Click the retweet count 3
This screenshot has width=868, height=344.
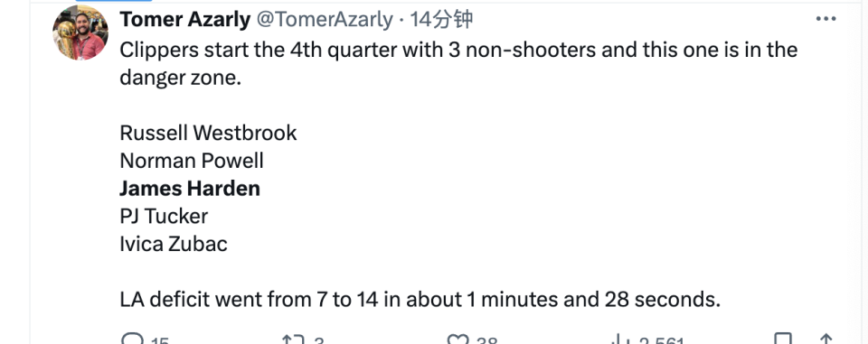click(318, 340)
